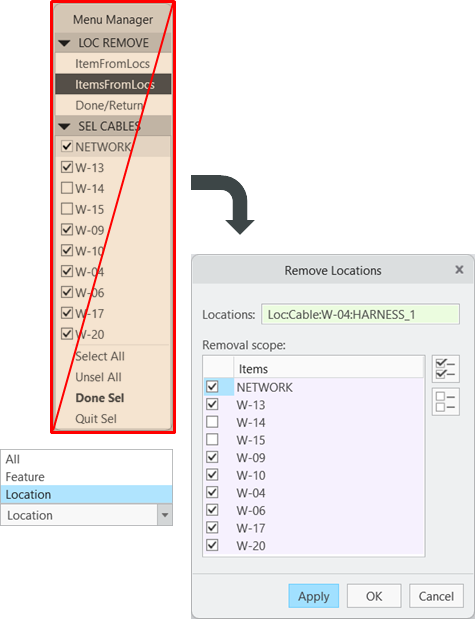The width and height of the screenshot is (475, 619).
Task: Open the Location filter dropdown arrow
Action: pyautogui.click(x=165, y=515)
